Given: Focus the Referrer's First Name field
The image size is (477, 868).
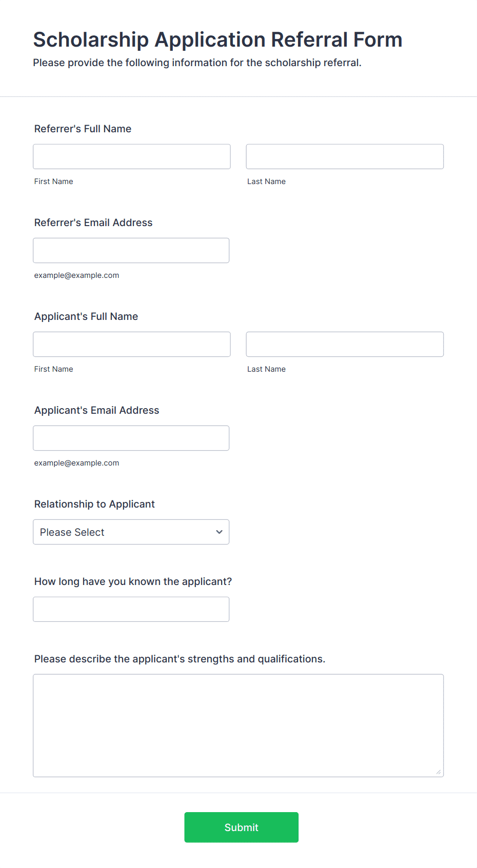Looking at the screenshot, I should 132,156.
